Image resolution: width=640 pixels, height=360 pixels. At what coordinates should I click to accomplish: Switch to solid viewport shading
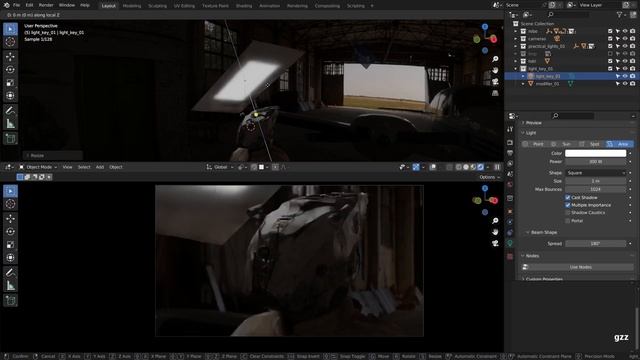click(x=466, y=167)
